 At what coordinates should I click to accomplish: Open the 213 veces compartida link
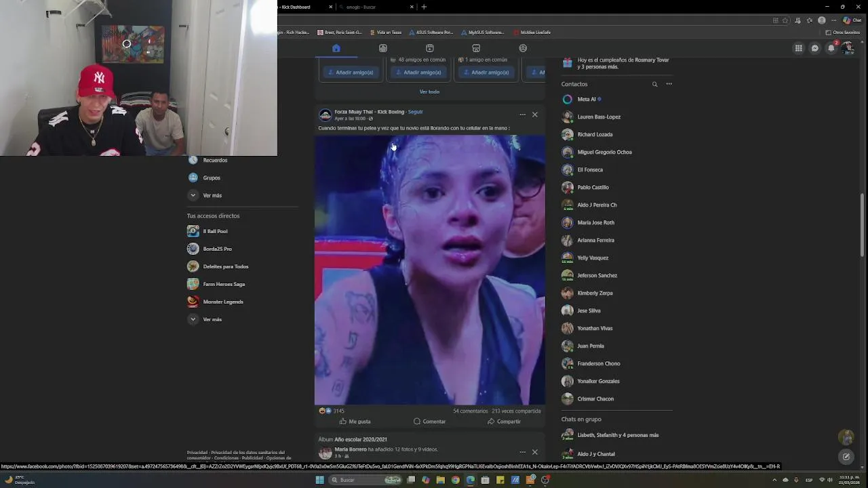tap(516, 411)
